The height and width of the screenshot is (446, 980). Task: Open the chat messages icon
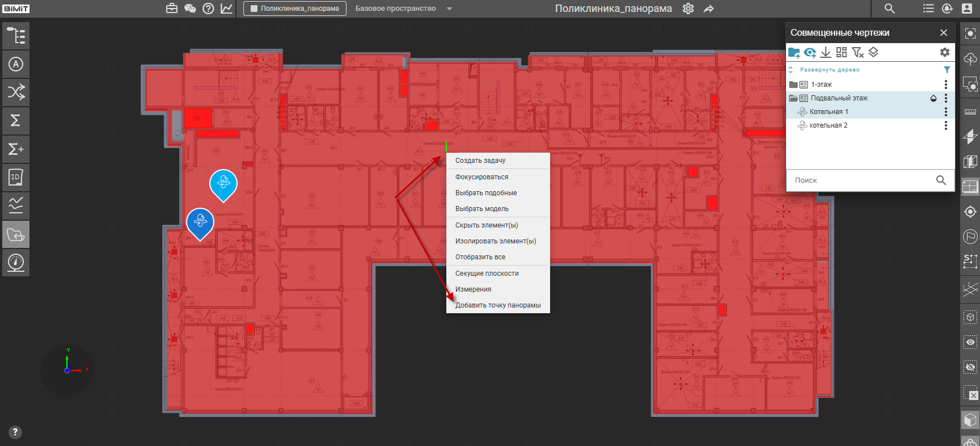(190, 9)
